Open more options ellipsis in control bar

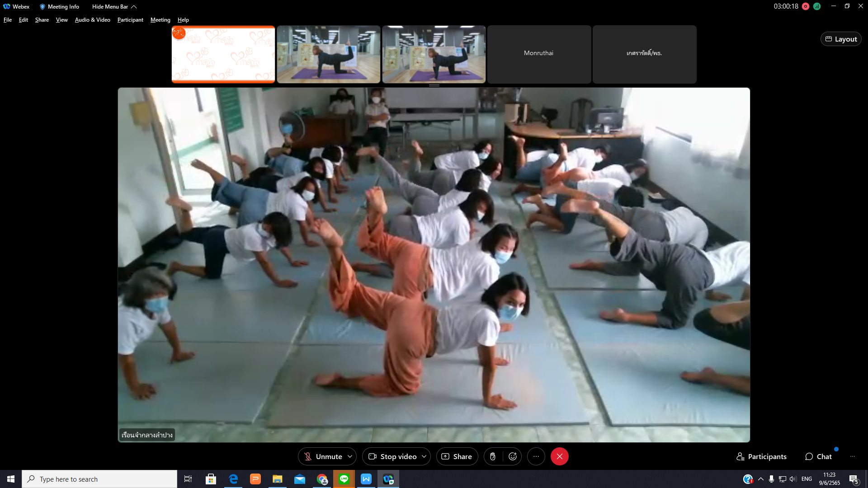point(536,456)
